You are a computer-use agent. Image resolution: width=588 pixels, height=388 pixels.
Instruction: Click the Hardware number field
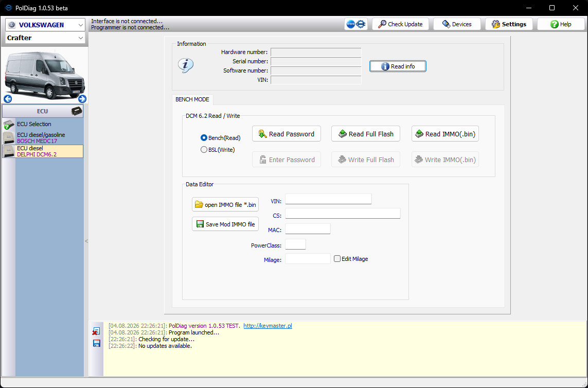coord(316,52)
